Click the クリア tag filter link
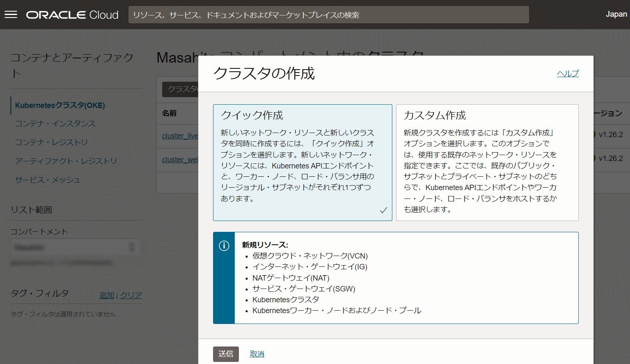Screen dimensions: 630x364 [x=131, y=295]
